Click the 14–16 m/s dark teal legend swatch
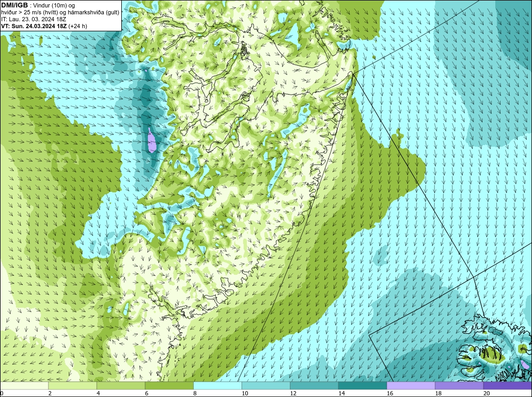532x397 pixels. pos(362,386)
